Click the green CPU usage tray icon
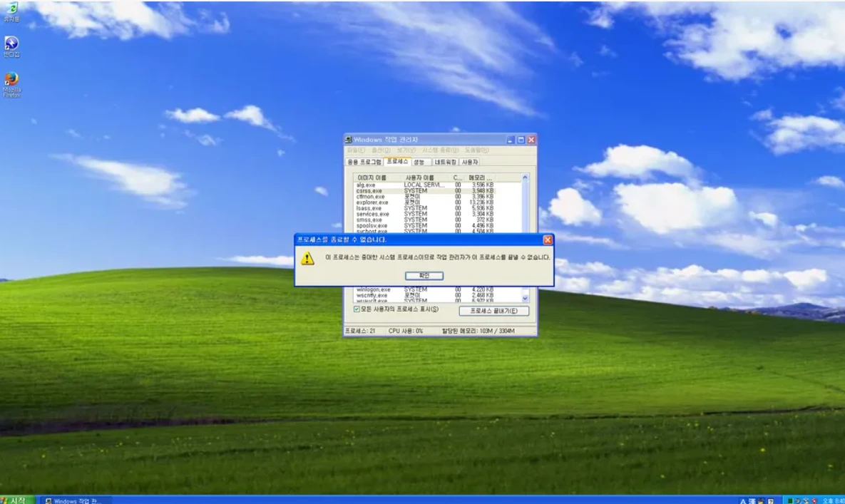 pos(790,501)
